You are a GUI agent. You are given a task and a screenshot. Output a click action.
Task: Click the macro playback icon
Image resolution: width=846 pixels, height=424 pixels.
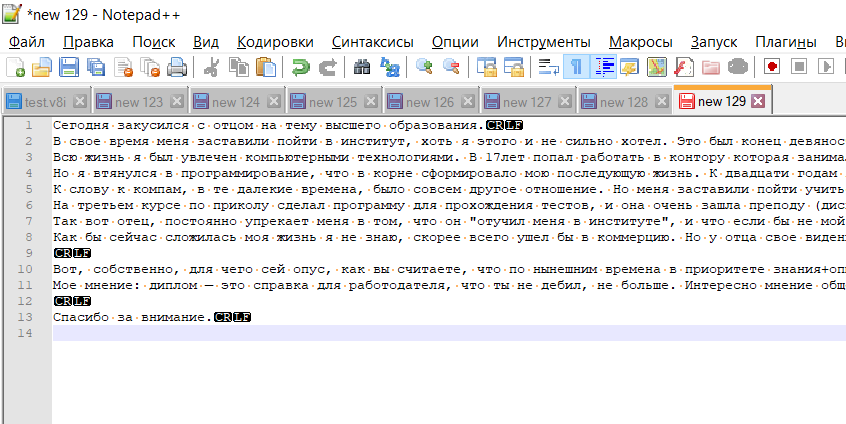pyautogui.click(x=825, y=67)
